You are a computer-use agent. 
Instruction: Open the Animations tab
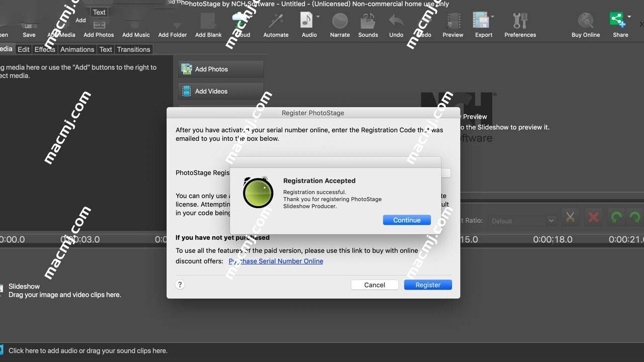[77, 49]
